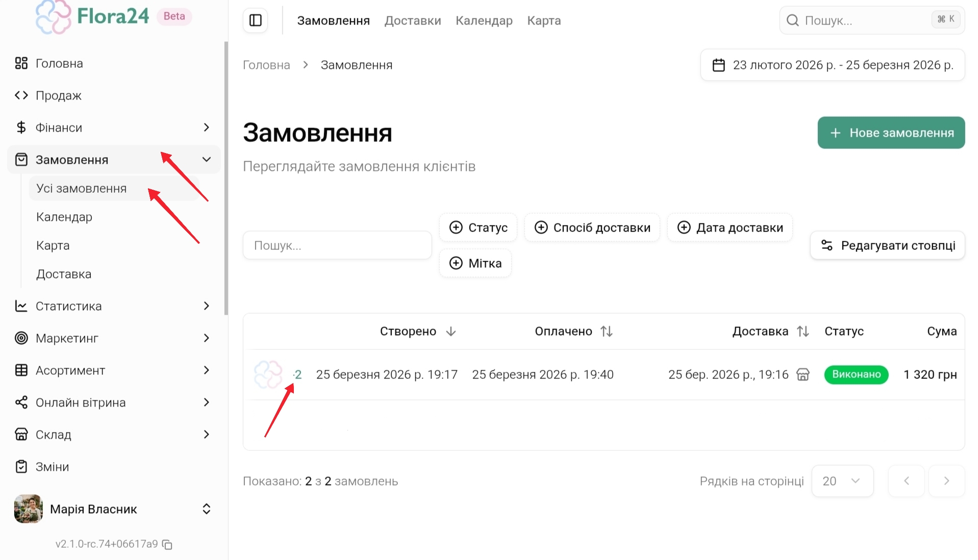This screenshot has width=978, height=560.
Task: Switch to the Доставки tab
Action: tap(412, 20)
